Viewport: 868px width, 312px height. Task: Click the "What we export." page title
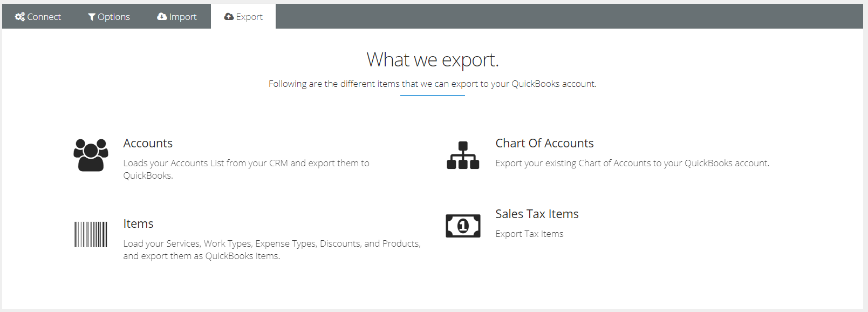(x=433, y=60)
